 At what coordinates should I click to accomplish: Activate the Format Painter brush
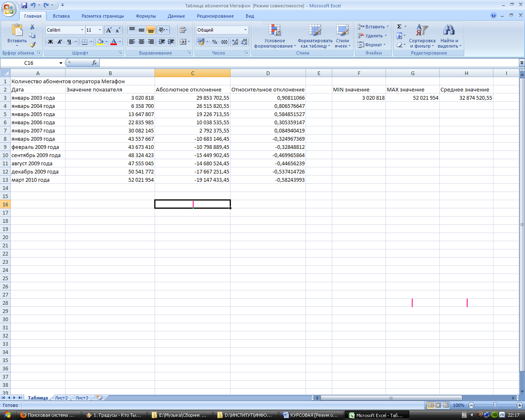pyautogui.click(x=32, y=45)
